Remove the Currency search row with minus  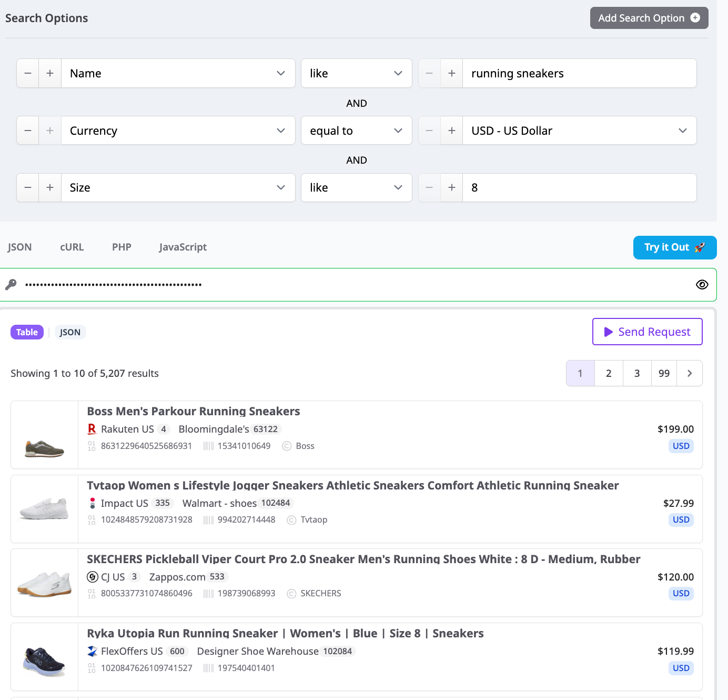28,131
